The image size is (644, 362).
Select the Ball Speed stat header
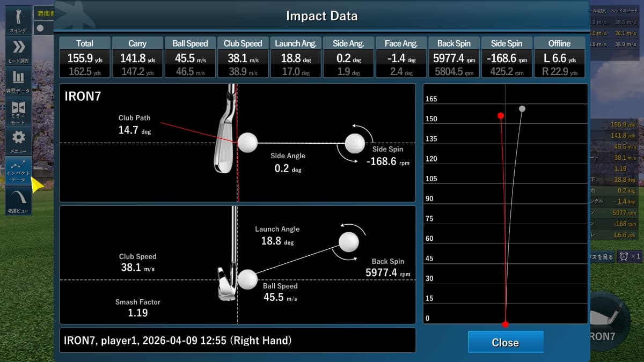coord(190,43)
